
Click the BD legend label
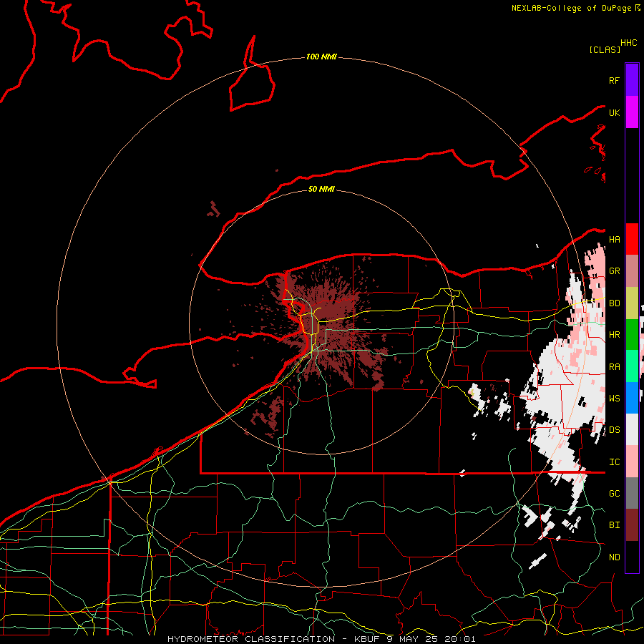pyautogui.click(x=615, y=303)
